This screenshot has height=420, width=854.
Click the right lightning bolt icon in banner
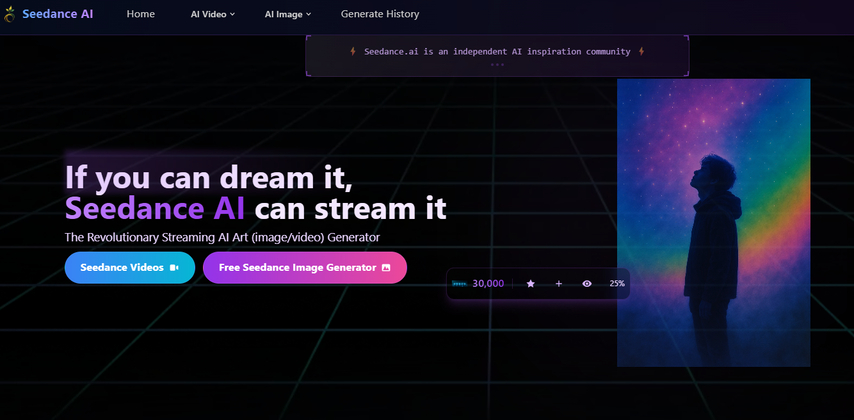[642, 52]
